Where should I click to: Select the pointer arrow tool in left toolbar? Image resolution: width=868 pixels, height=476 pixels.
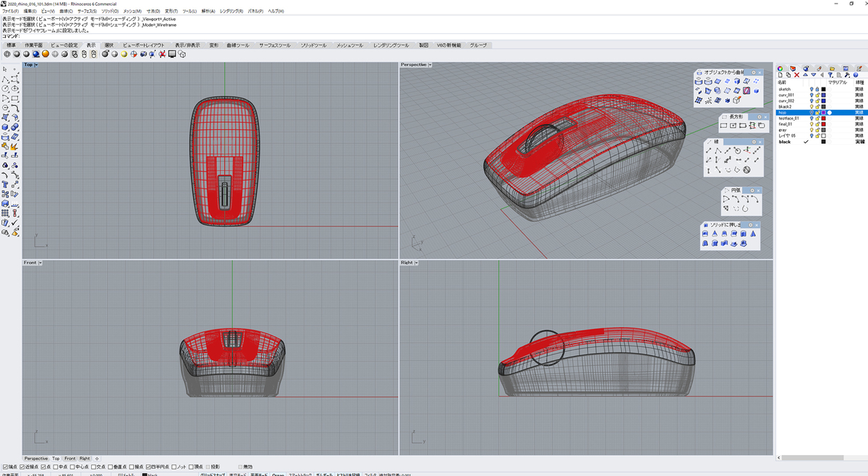(5, 69)
